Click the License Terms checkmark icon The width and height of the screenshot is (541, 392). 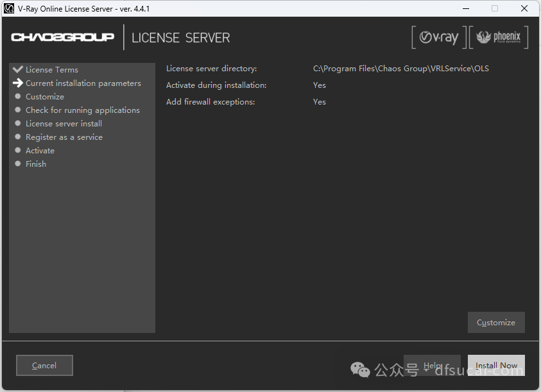17,69
